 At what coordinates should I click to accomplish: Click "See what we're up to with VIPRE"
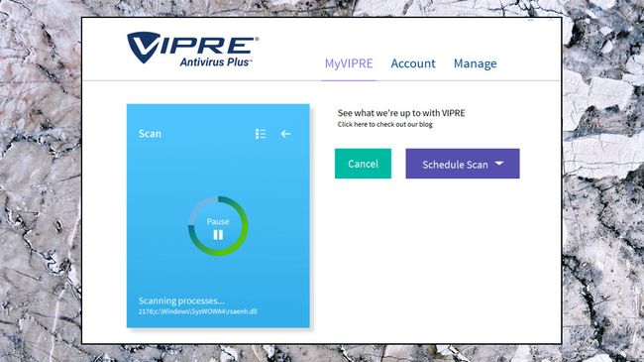click(401, 113)
